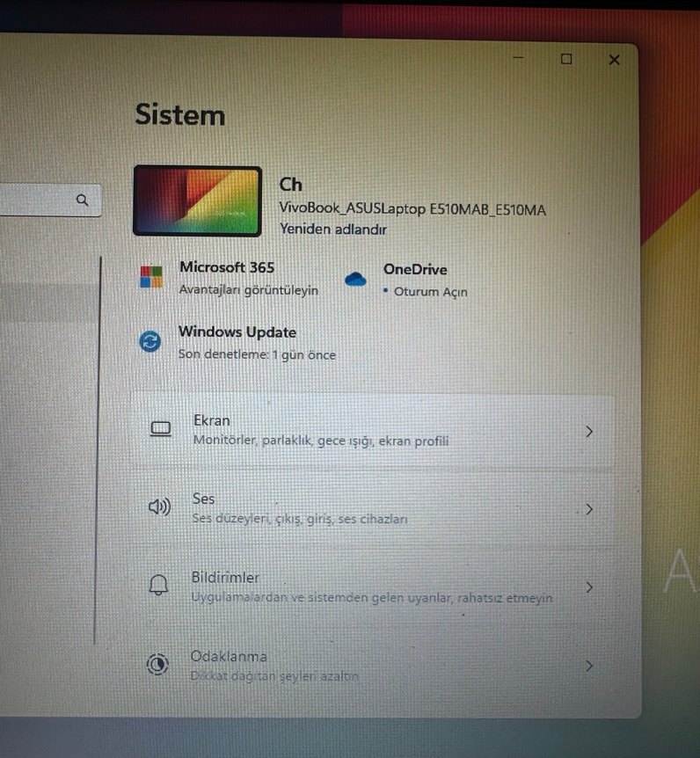Screen dimensions: 700x758
Task: Expand the Bildirimler row chevron
Action: point(589,587)
